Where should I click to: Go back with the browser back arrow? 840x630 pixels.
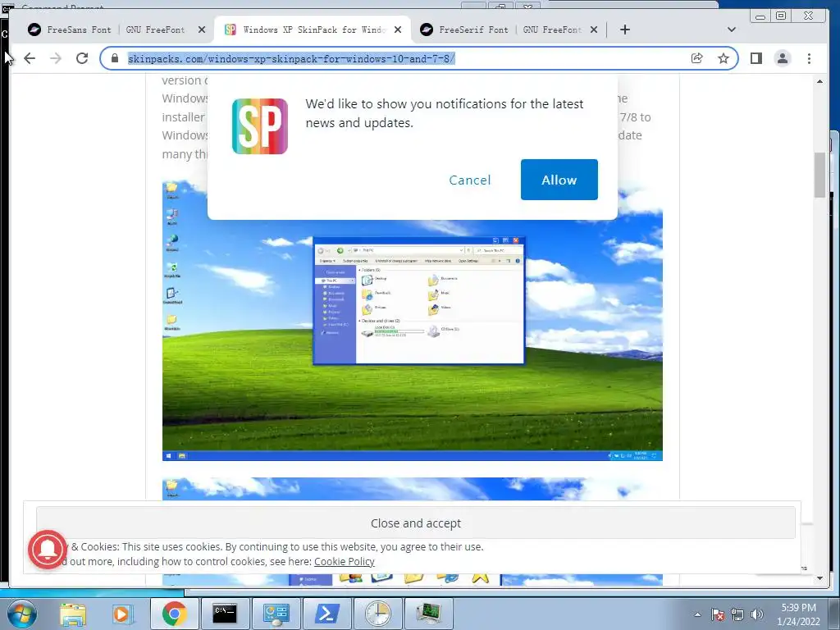(x=30, y=58)
